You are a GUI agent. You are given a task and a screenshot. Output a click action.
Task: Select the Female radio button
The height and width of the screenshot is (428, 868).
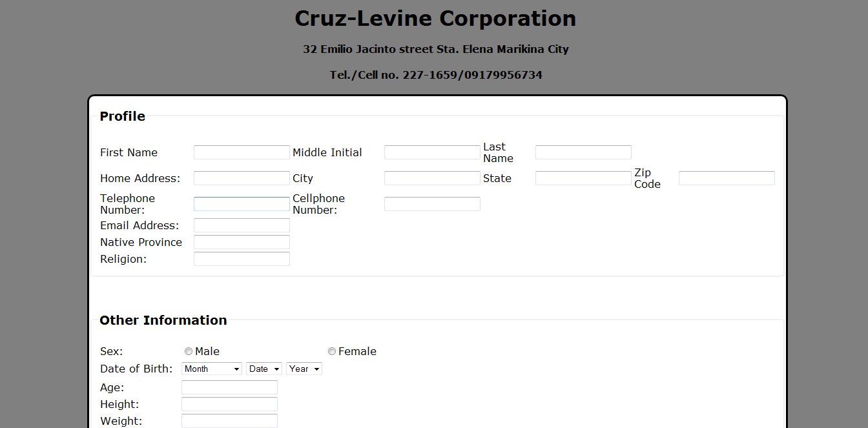[332, 352]
